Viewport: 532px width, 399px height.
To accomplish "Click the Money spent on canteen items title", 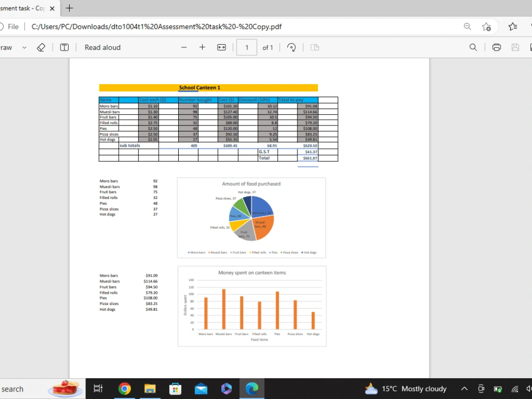I will 252,273.
